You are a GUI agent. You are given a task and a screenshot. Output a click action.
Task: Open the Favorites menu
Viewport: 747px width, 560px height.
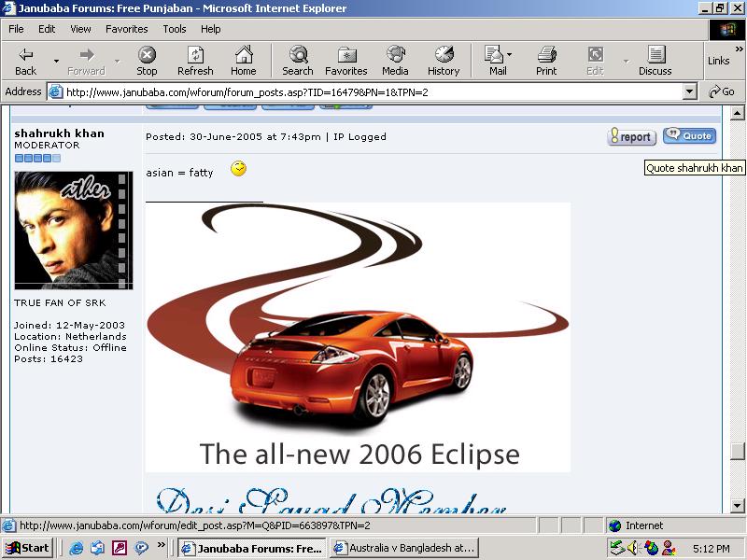click(127, 29)
